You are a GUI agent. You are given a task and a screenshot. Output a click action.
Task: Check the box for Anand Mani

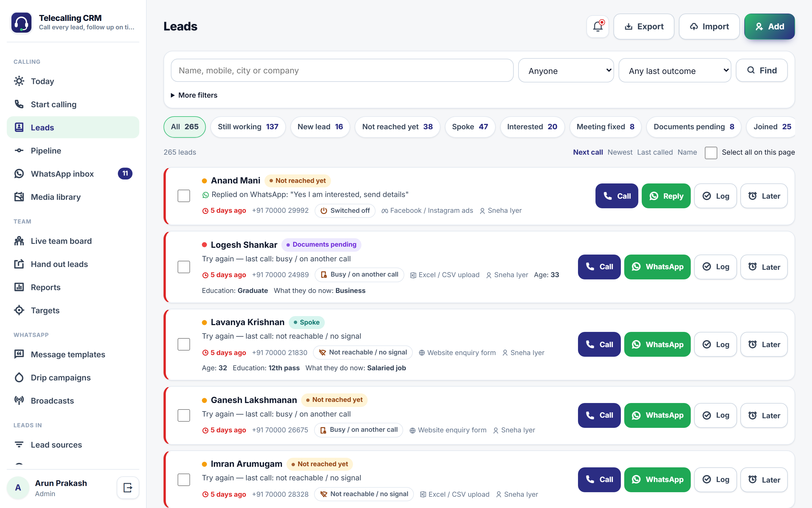184,196
